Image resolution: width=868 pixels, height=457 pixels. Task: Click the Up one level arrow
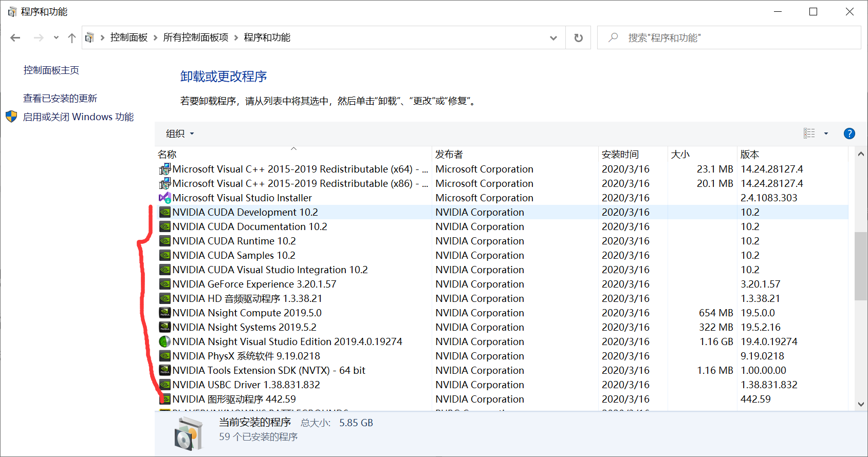72,37
